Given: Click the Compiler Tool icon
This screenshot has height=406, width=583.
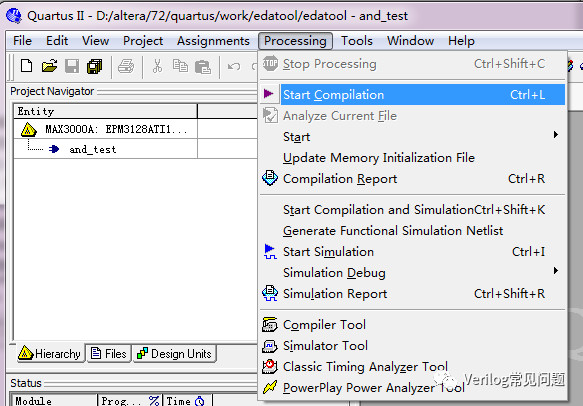Looking at the screenshot, I should pyautogui.click(x=270, y=325).
